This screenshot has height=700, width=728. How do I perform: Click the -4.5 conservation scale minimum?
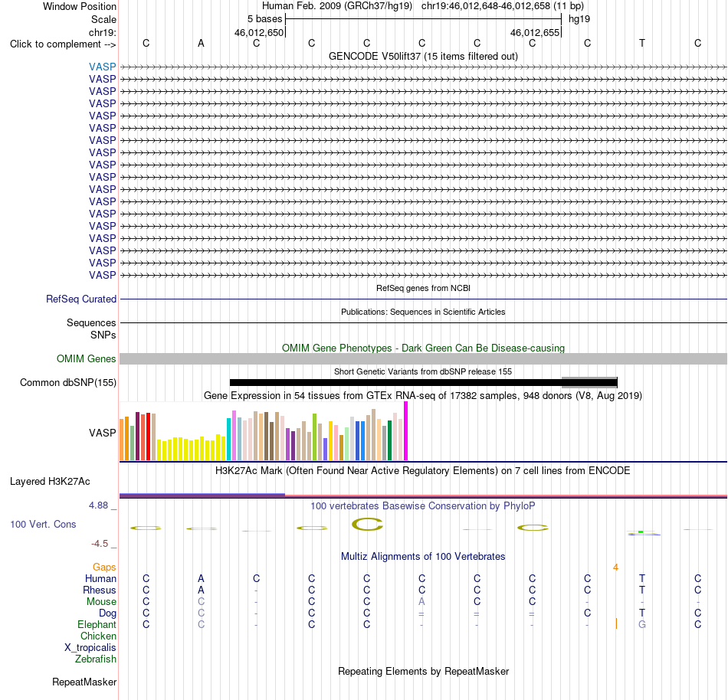click(x=100, y=543)
